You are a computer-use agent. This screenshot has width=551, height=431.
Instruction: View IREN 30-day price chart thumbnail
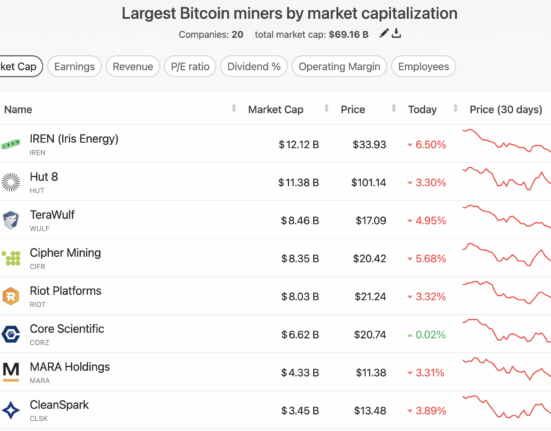click(507, 141)
